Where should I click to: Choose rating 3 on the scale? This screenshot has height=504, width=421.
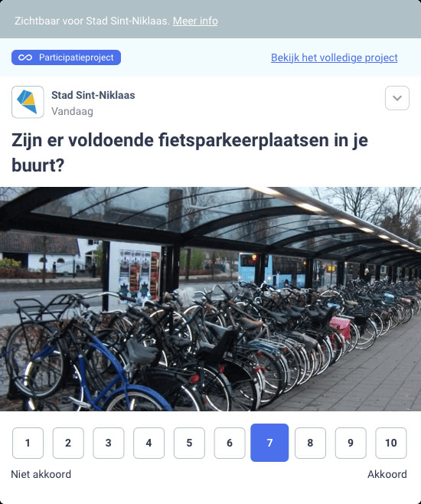point(109,443)
